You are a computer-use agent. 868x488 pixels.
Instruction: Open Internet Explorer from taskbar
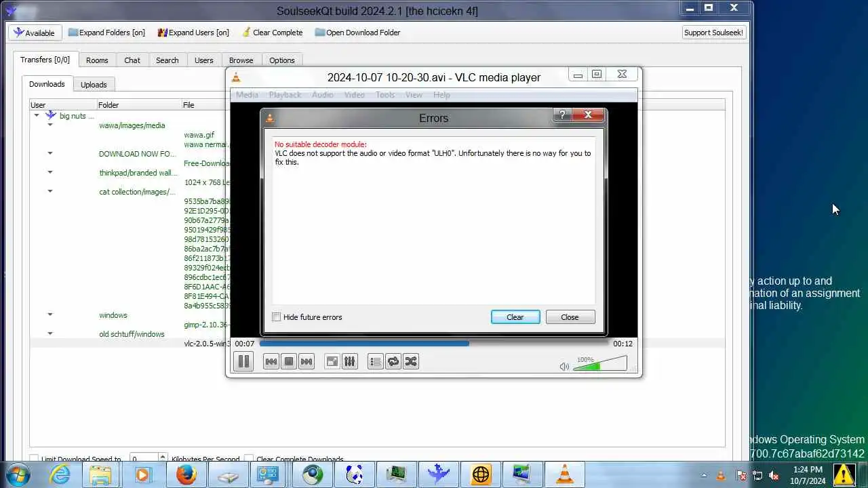[60, 474]
